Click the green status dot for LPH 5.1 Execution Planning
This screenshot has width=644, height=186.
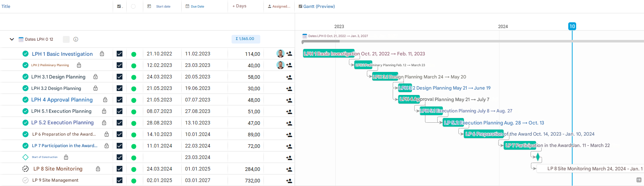[x=134, y=112]
